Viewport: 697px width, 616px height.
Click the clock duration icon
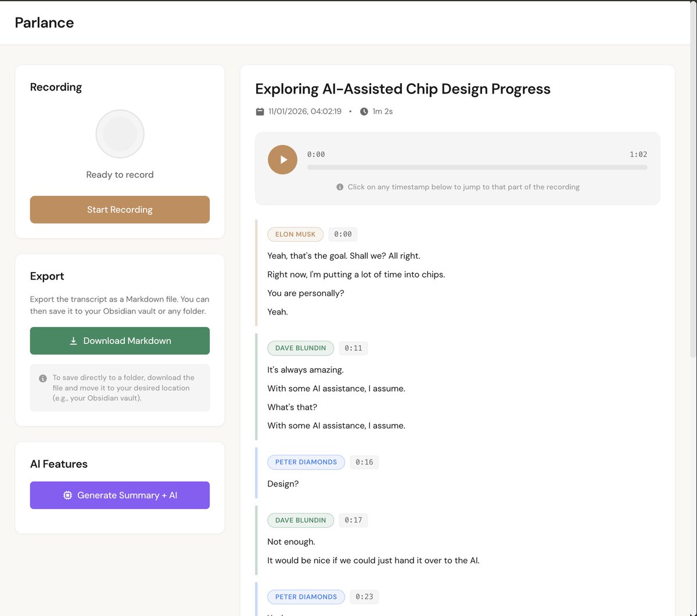pyautogui.click(x=364, y=111)
